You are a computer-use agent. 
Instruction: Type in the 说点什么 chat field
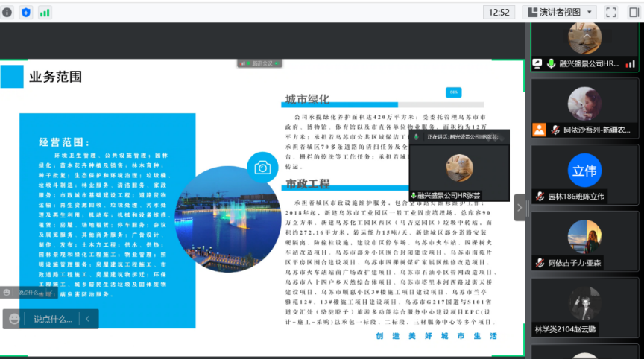(52, 319)
